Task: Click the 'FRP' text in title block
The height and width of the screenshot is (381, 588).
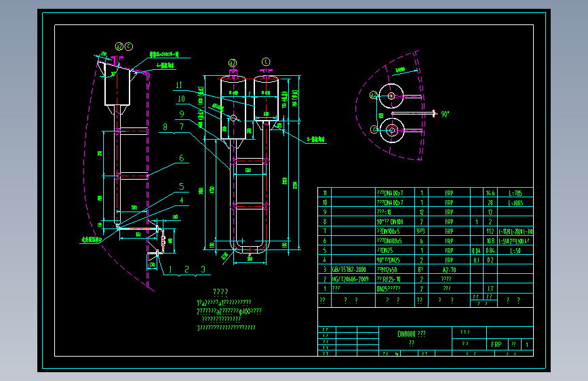Action: tap(496, 344)
